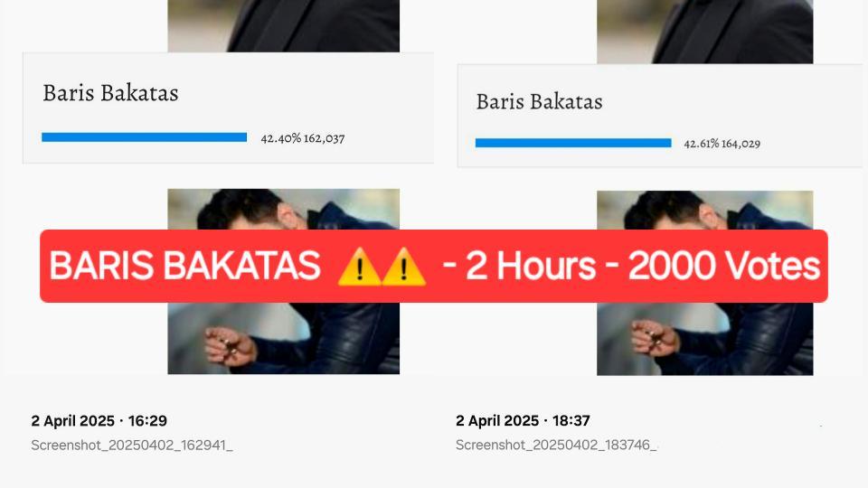Select the blue 42.40% vote progress bar
Viewport: 868px width, 488px height.
(x=144, y=137)
